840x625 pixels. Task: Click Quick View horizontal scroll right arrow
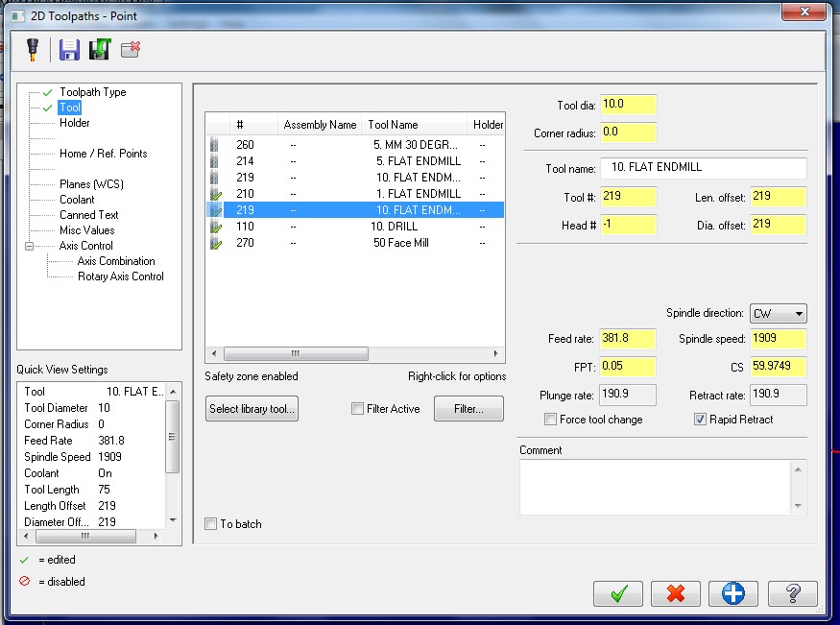(156, 536)
